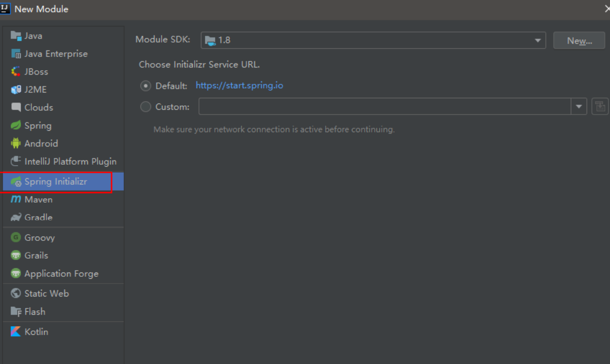The image size is (610, 364).
Task: Select Application Forge module type
Action: click(x=63, y=273)
